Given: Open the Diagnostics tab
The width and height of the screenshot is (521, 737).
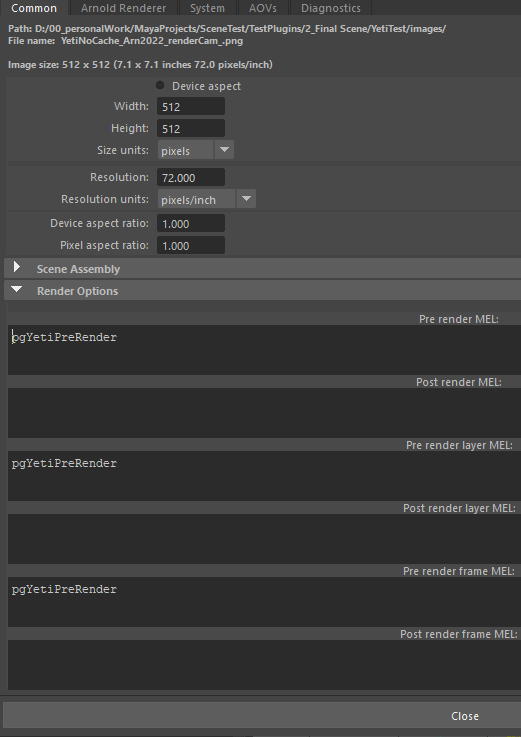Looking at the screenshot, I should pos(331,8).
